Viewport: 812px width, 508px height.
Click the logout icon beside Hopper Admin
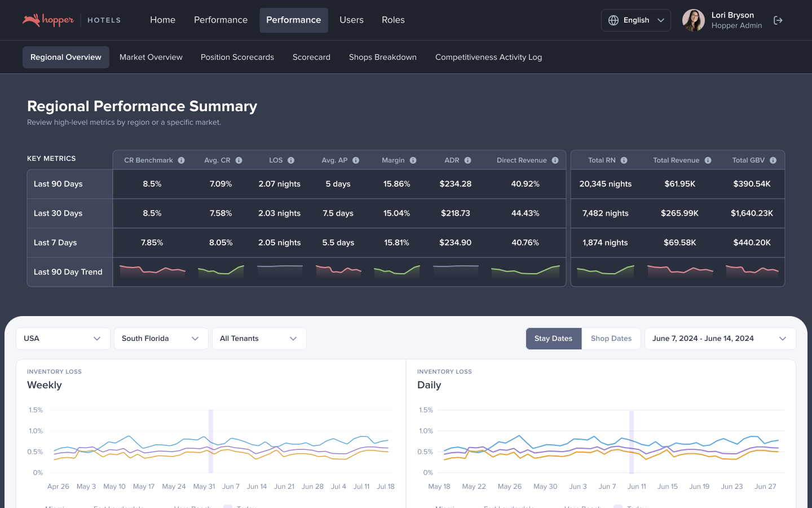click(778, 20)
